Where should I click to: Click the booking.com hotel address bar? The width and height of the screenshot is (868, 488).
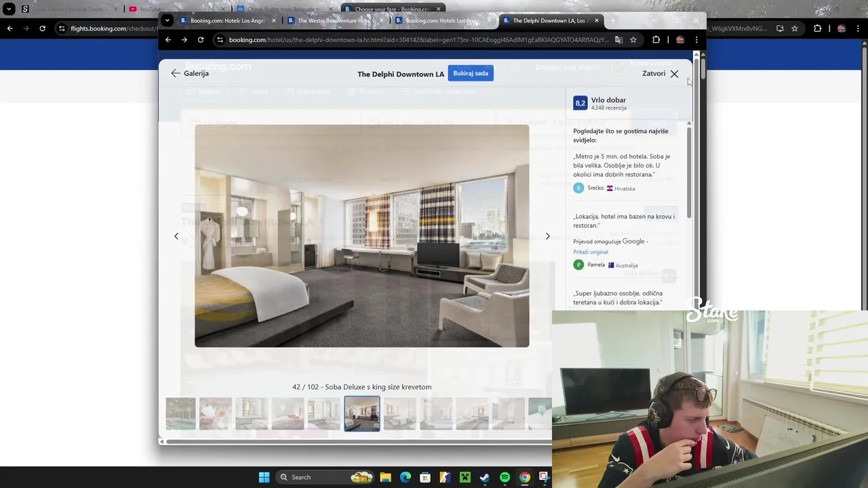[419, 40]
